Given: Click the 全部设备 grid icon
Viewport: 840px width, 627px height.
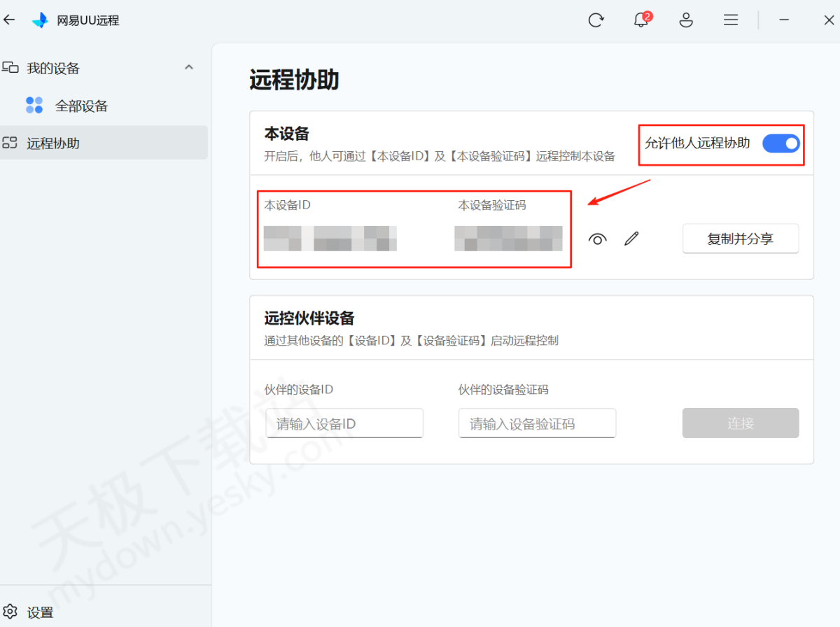Looking at the screenshot, I should 34,106.
